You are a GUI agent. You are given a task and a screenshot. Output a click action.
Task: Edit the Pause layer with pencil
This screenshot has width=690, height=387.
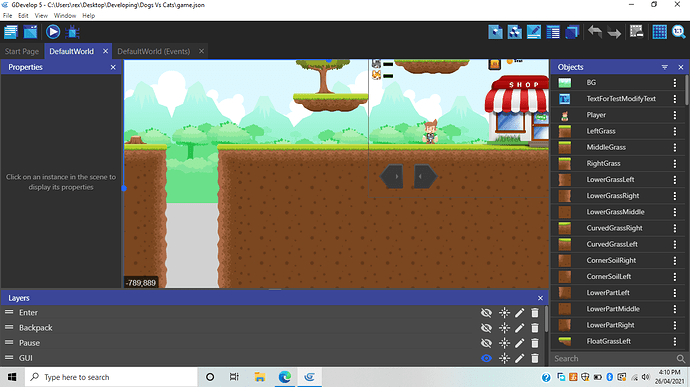click(x=520, y=343)
